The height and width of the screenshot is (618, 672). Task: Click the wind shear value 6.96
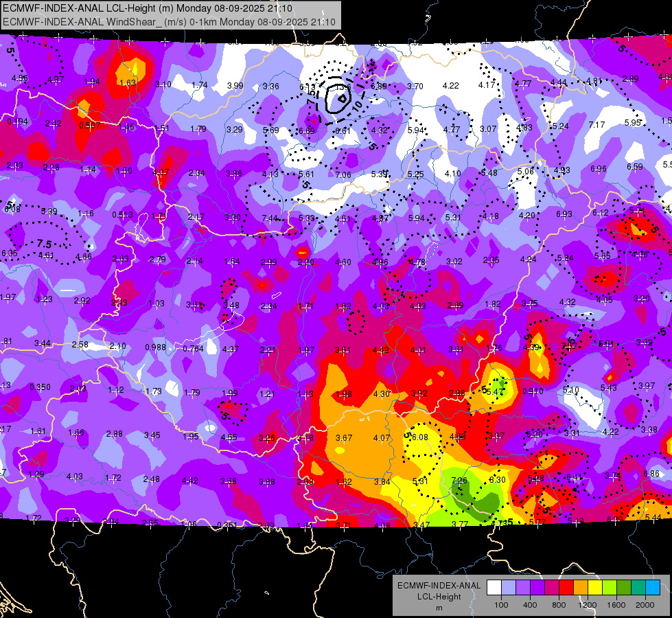click(599, 169)
